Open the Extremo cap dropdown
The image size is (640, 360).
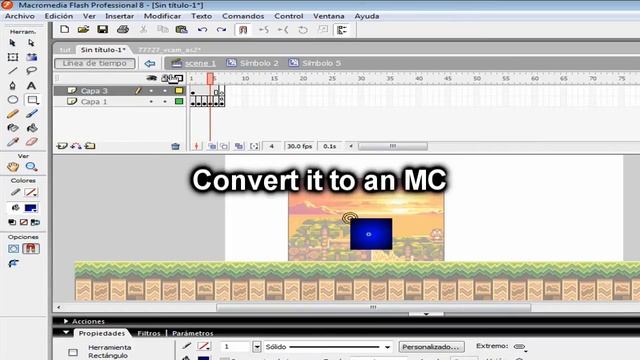[520, 347]
